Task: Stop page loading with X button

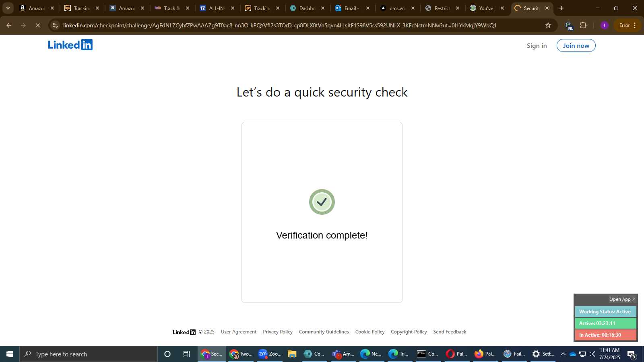Action: click(x=38, y=25)
